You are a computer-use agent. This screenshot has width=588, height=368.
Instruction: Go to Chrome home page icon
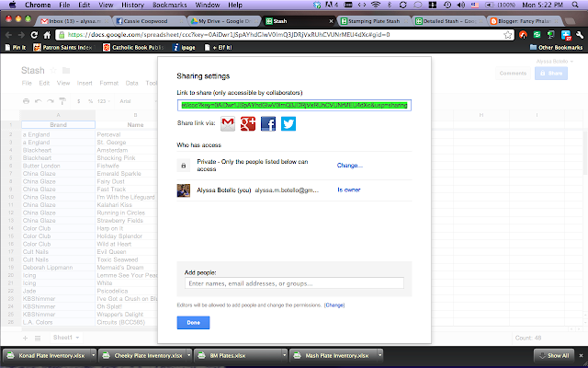47,35
